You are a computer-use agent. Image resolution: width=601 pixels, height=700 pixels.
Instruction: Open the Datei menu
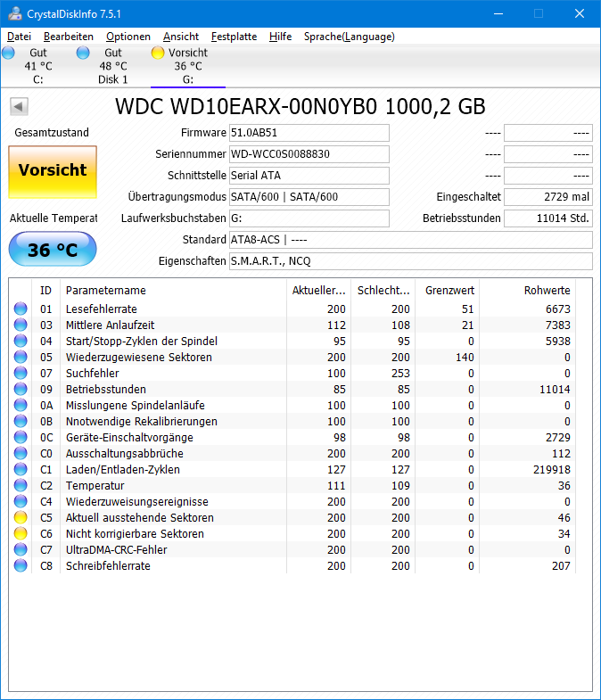tap(20, 37)
